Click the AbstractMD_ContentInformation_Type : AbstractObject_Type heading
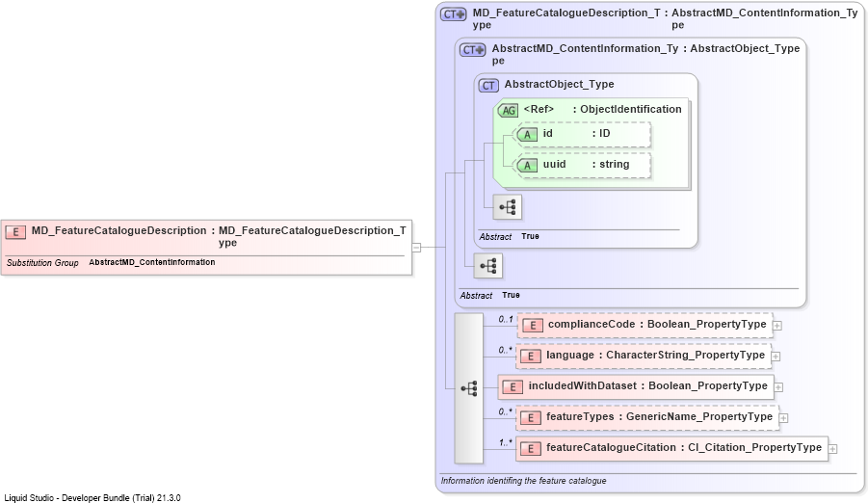Viewport: 868px width, 503px height. point(645,54)
